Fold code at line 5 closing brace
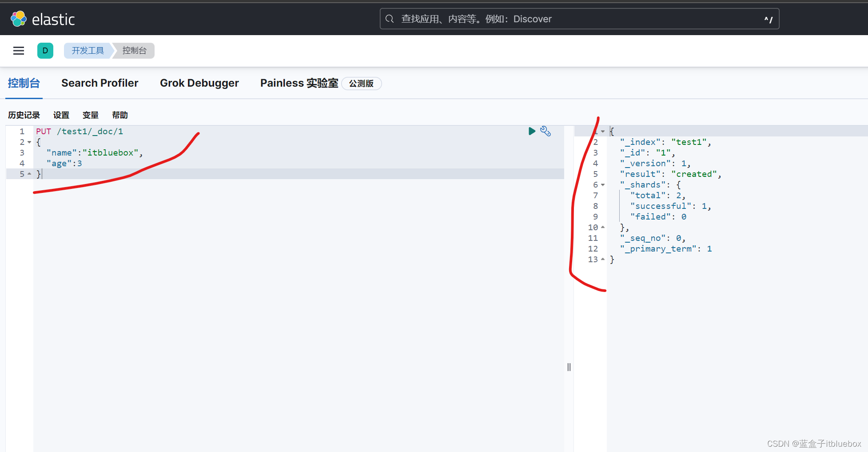Viewport: 868px width, 452px height. click(x=29, y=174)
